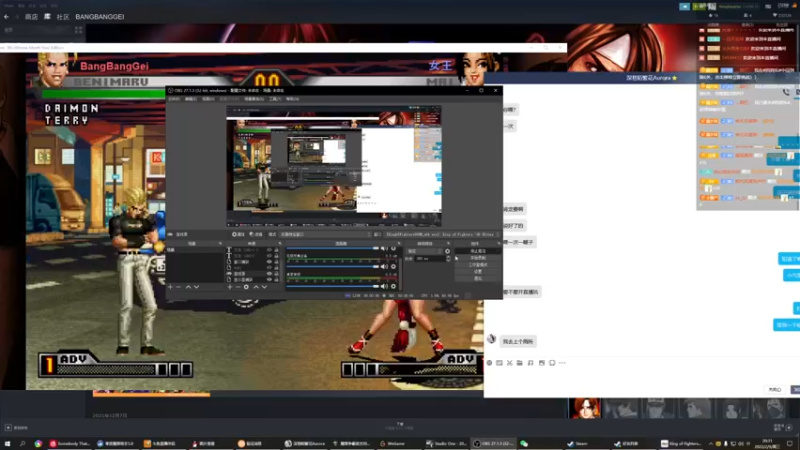Open the File menu in OBS

(174, 98)
